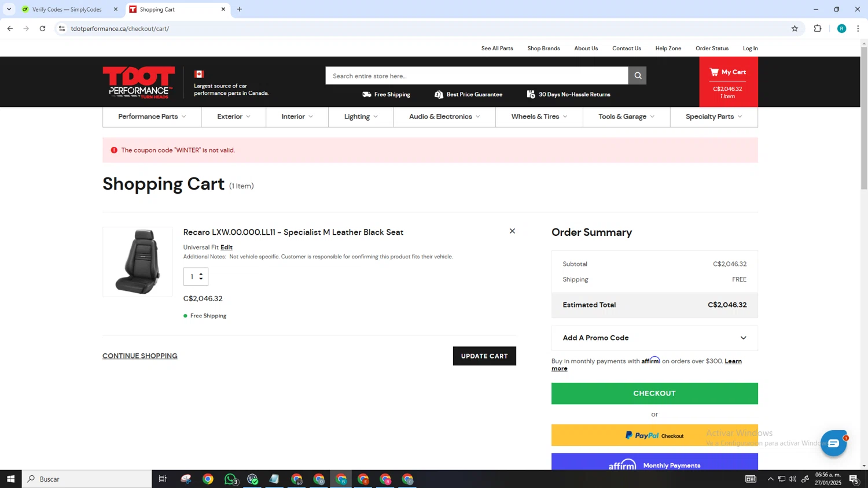Expand Exterior menu
The height and width of the screenshot is (488, 868).
(234, 117)
